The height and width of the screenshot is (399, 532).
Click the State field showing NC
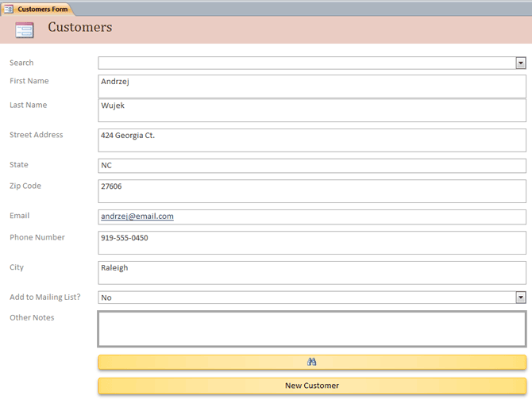(x=312, y=166)
